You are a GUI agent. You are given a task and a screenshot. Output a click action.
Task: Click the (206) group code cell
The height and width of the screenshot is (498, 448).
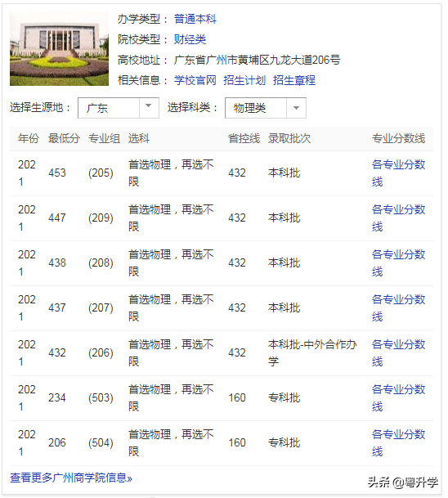pyautogui.click(x=101, y=353)
